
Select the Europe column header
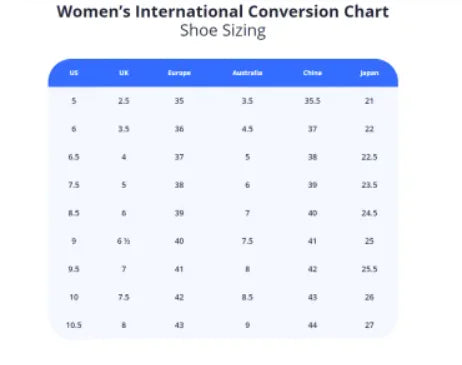(x=179, y=73)
